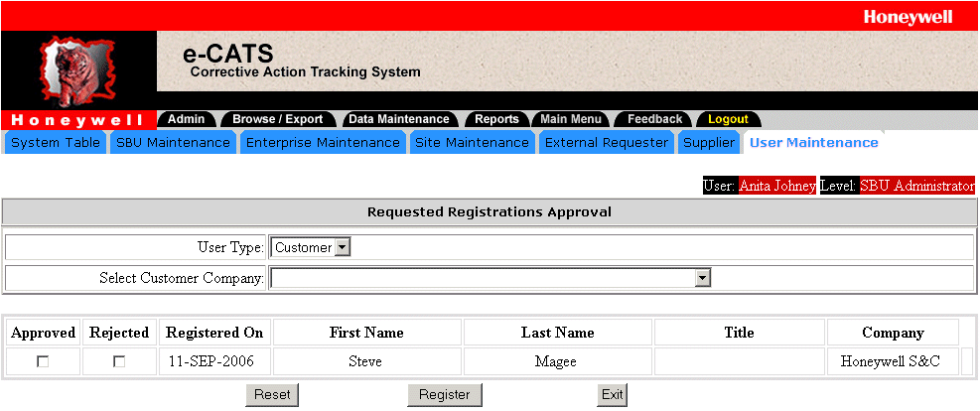Click the Steve first name cell
Image resolution: width=980 pixels, height=411 pixels.
pos(365,361)
